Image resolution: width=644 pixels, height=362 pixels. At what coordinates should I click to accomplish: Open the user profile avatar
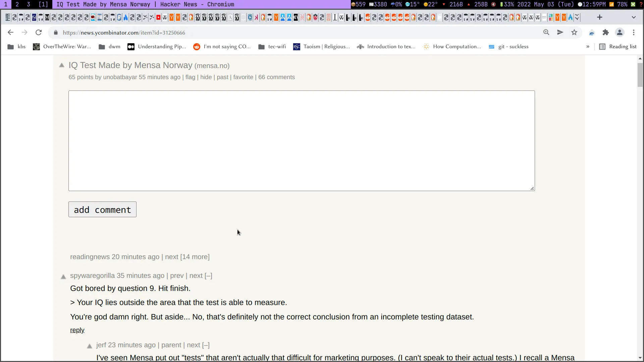coord(620,33)
